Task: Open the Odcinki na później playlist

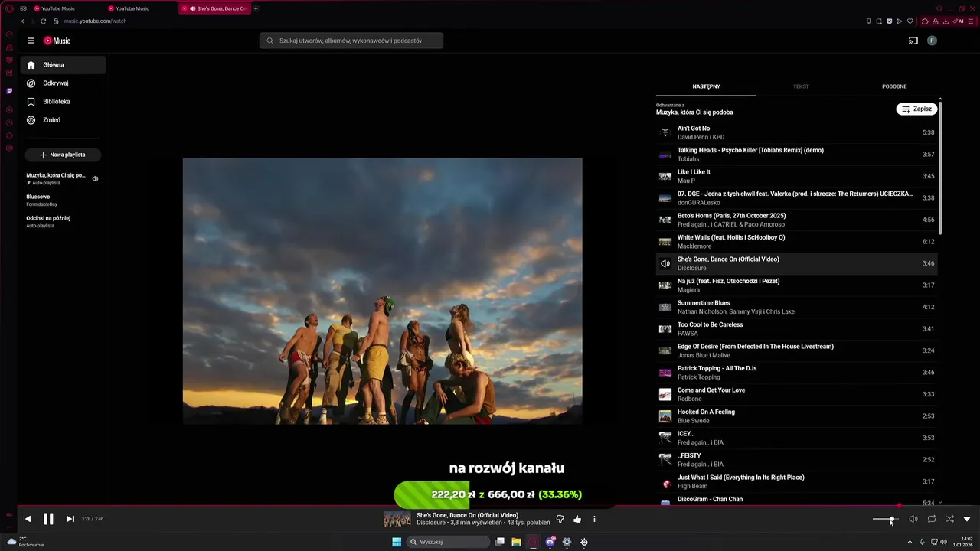Action: (x=63, y=221)
